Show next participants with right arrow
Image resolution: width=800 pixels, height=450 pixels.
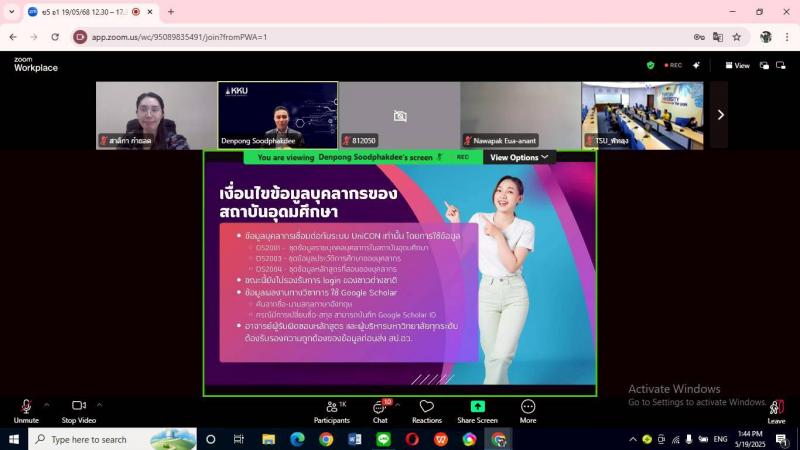click(x=720, y=115)
